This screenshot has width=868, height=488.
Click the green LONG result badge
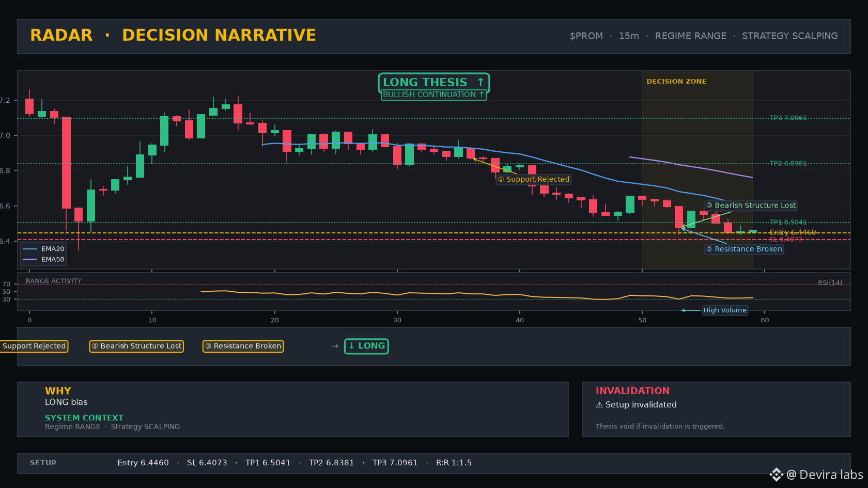(366, 346)
